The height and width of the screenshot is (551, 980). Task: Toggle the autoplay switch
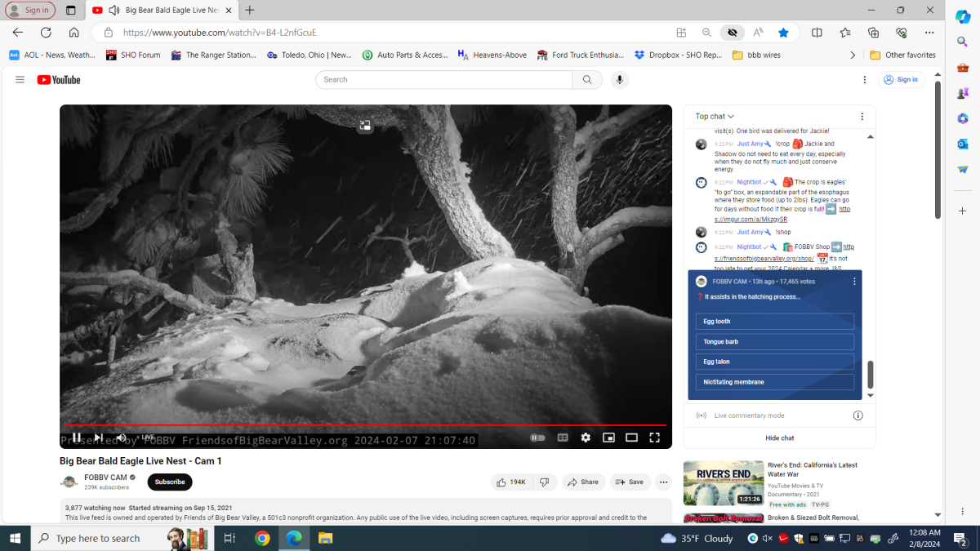(x=537, y=438)
